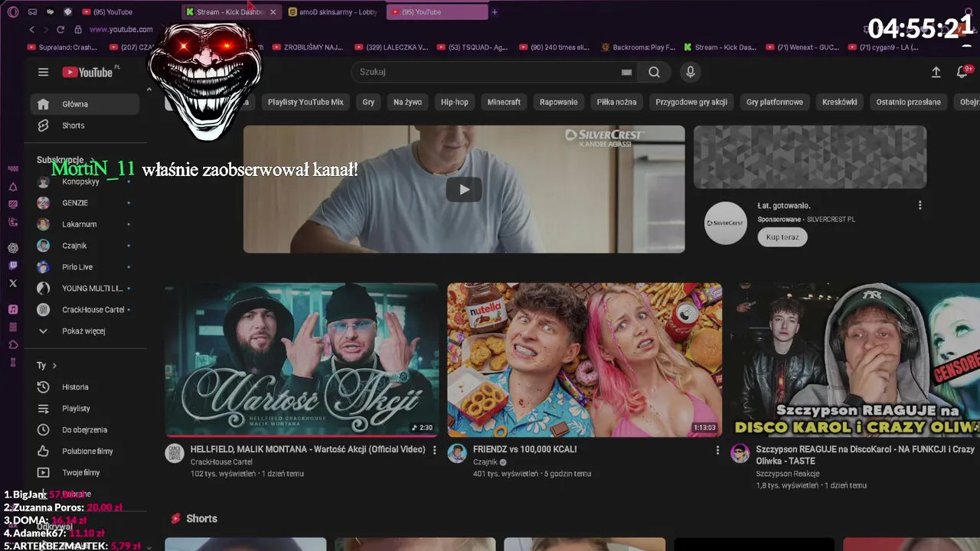980x551 pixels.
Task: Filter by Gry chip
Action: click(x=368, y=102)
